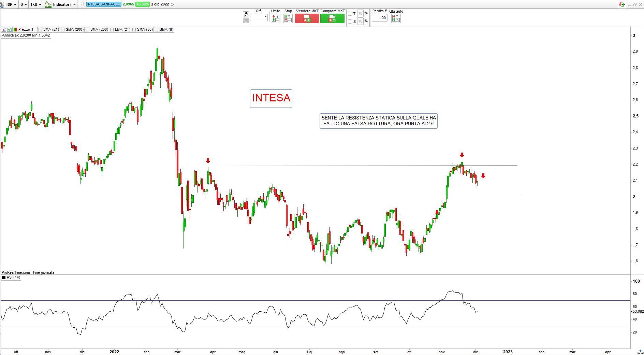Viewport: 644px width, 355px height.
Task: Click the Qtà auto icon
Action: click(x=396, y=18)
